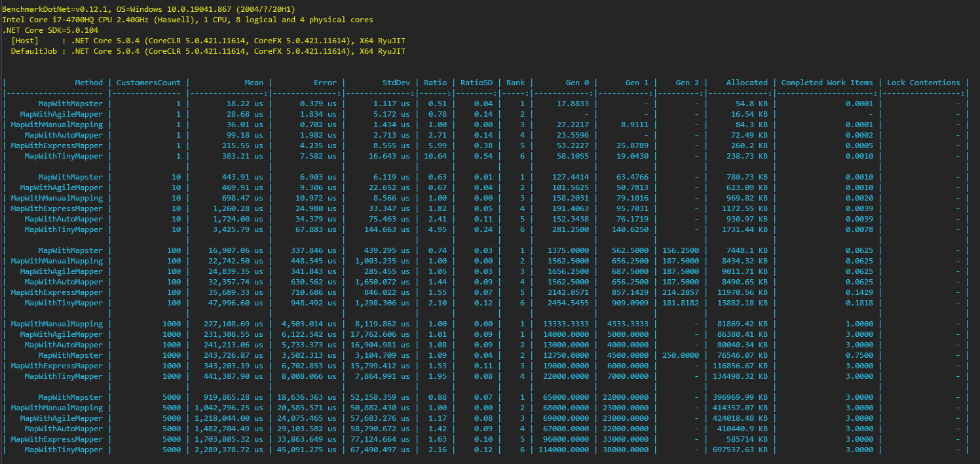980x464 pixels.
Task: Select the allocated value 54.8 KB
Action: coord(751,104)
